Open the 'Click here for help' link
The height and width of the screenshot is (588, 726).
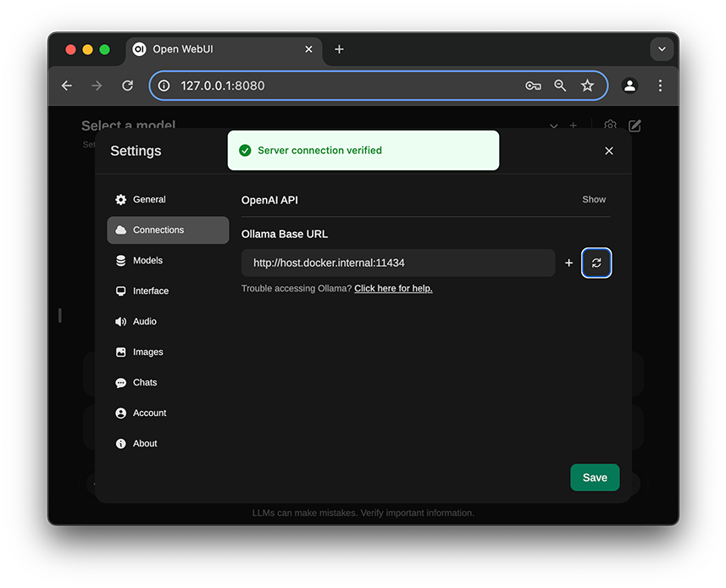tap(393, 288)
